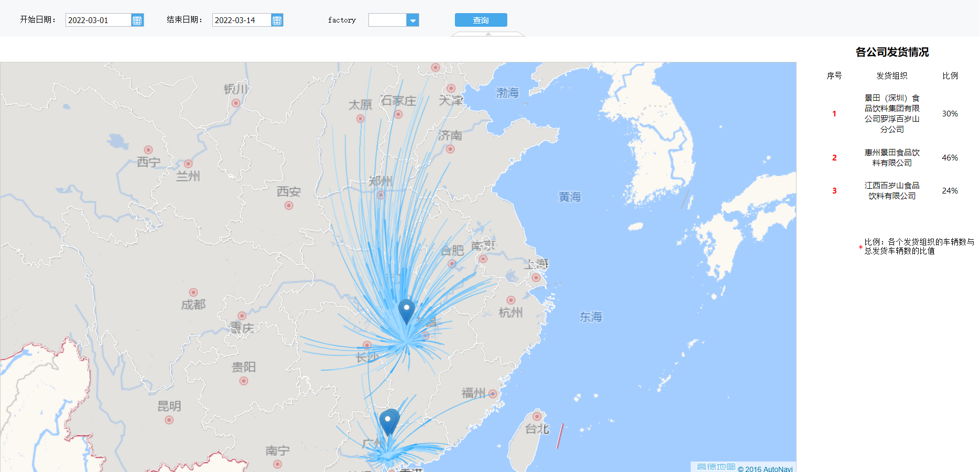
Task: Click the 天津 city marker
Action: pyautogui.click(x=451, y=88)
